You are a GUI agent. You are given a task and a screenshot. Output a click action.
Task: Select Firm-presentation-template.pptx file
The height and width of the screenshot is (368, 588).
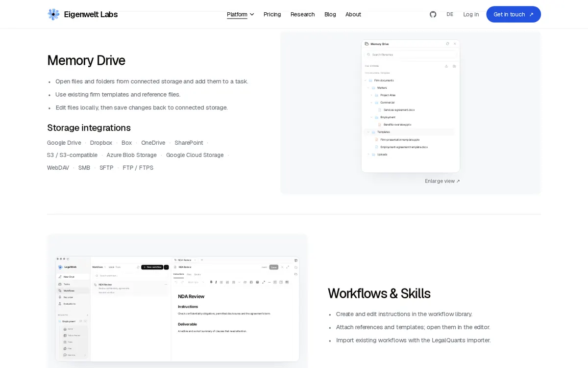[400, 139]
